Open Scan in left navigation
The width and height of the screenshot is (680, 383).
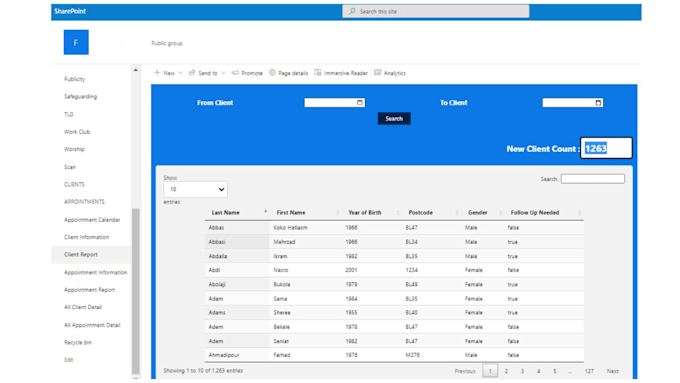(x=70, y=167)
